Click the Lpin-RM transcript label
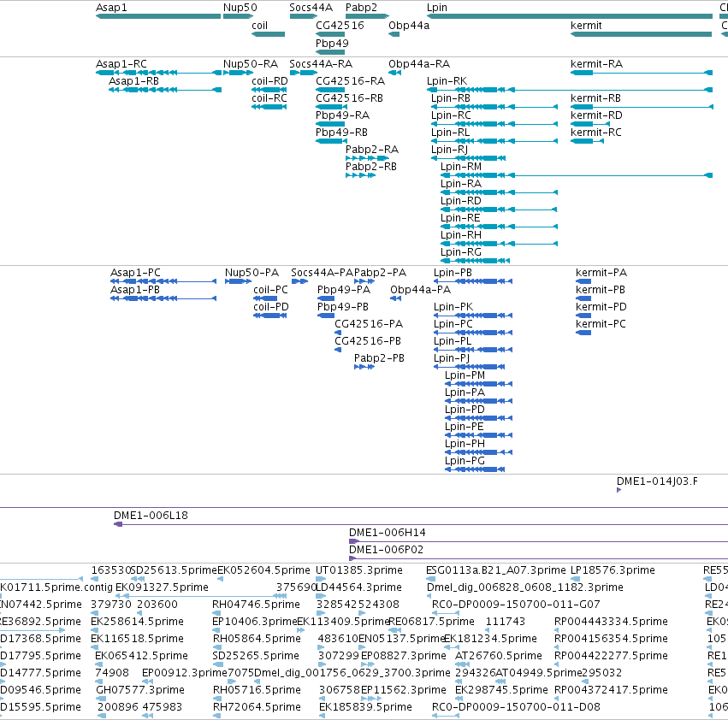Screen dimensions: 728x720 [x=461, y=167]
